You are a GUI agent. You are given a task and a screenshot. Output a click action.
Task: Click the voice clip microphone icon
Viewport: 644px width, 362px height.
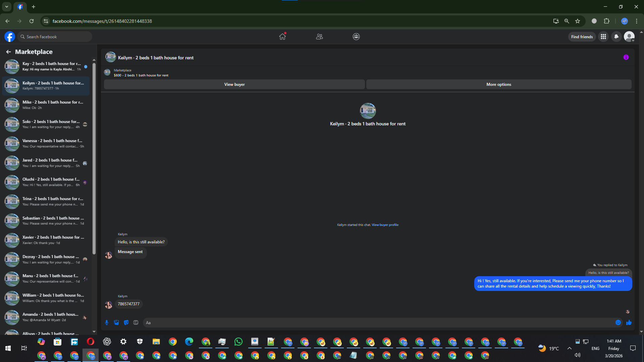click(107, 322)
